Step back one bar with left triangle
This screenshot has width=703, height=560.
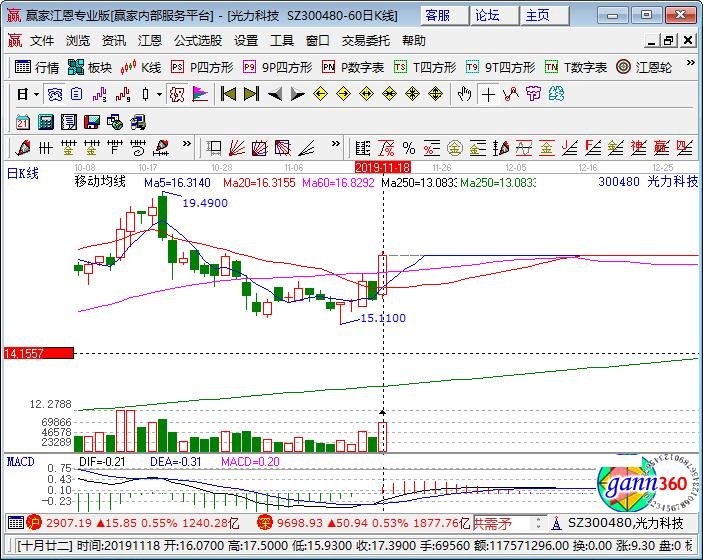point(274,94)
